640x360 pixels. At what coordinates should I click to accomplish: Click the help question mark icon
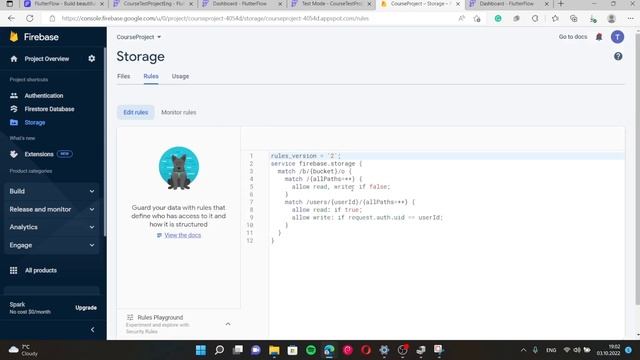618,56
